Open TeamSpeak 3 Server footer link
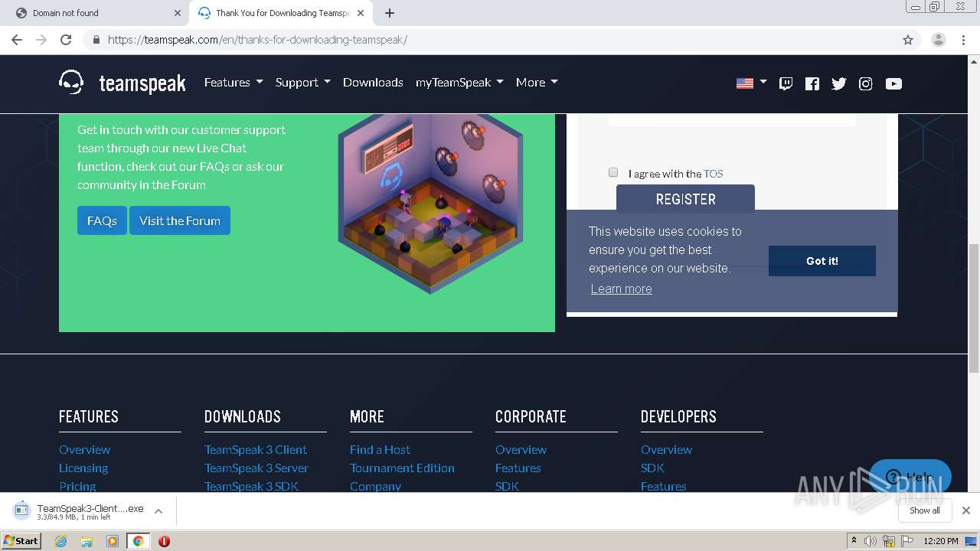Image resolution: width=980 pixels, height=551 pixels. point(256,468)
